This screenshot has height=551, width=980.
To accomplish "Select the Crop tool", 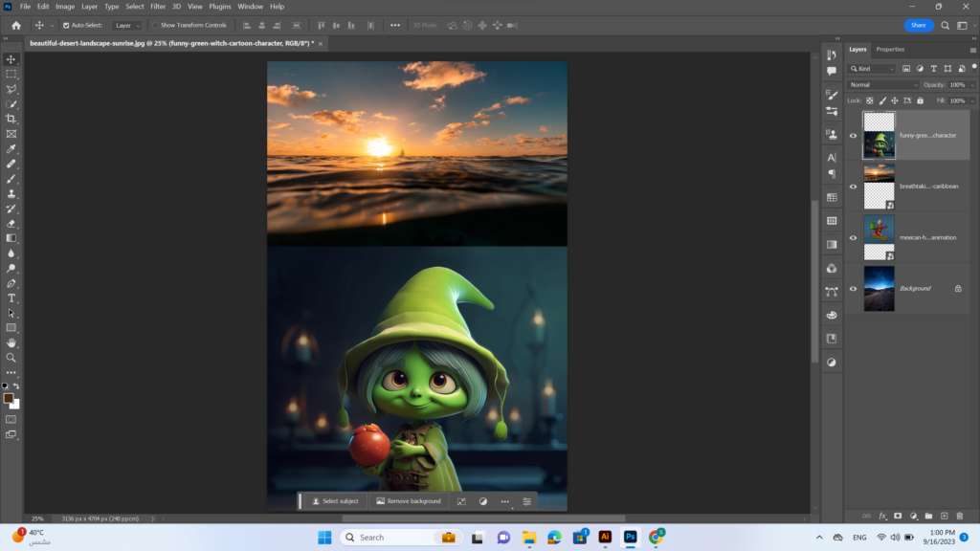I will click(11, 119).
